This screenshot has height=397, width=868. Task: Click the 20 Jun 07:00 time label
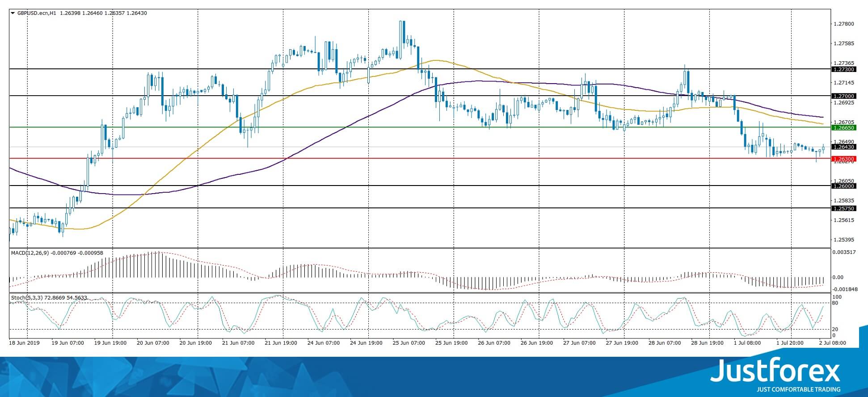(153, 343)
